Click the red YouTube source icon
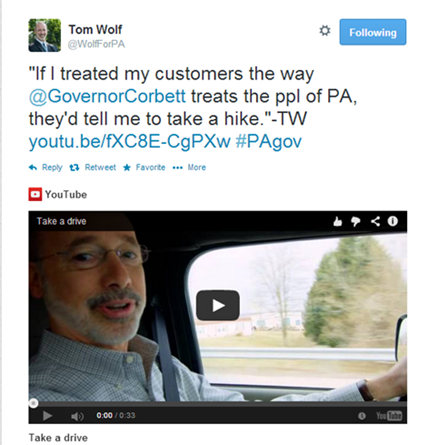429x445 pixels. click(35, 194)
